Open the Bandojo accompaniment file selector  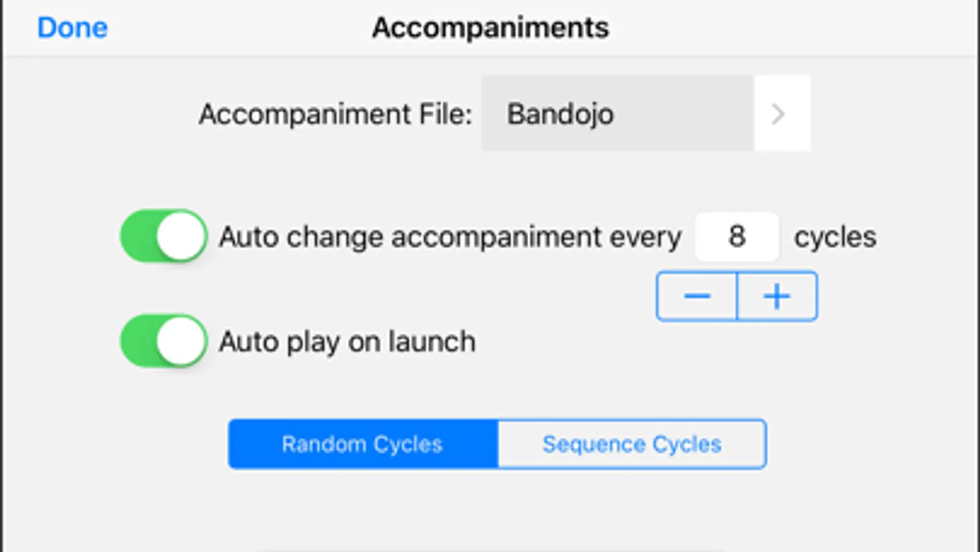[x=617, y=114]
